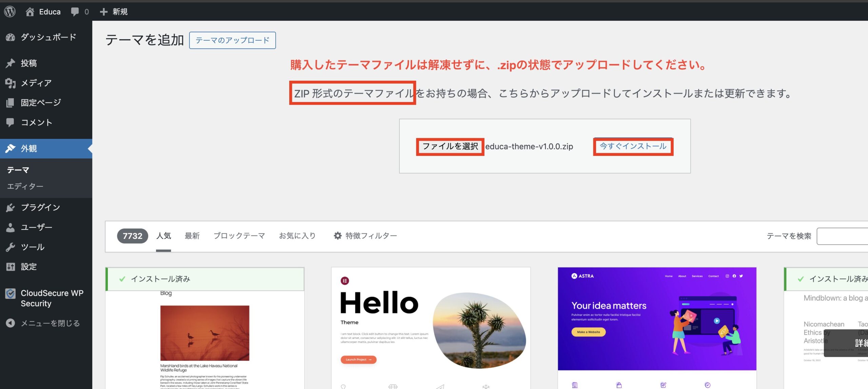Click the ファイルを選択 button
This screenshot has height=389, width=868.
tap(450, 146)
